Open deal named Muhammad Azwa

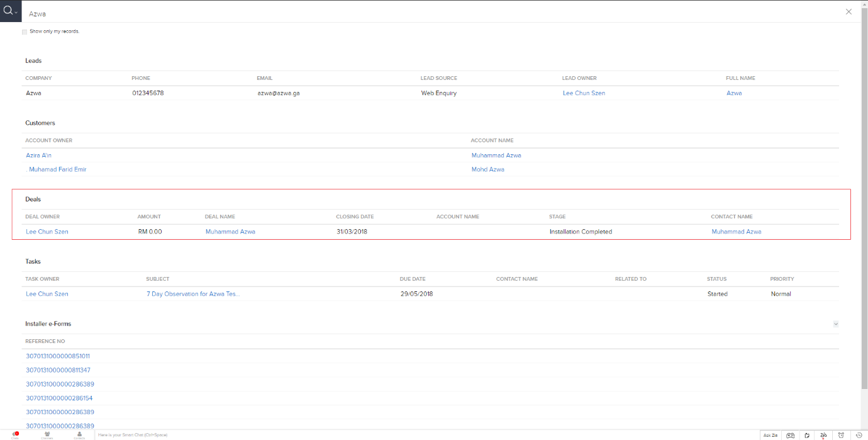(x=230, y=232)
